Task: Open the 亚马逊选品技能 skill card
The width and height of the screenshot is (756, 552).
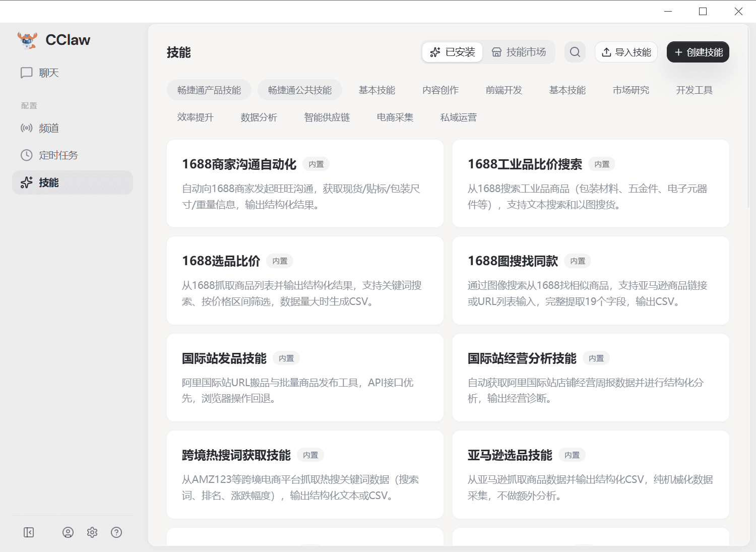Action: pyautogui.click(x=591, y=474)
